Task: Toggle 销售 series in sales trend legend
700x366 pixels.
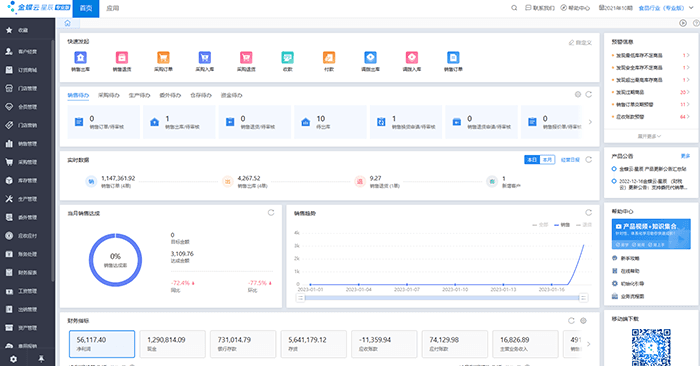Action: coord(562,225)
